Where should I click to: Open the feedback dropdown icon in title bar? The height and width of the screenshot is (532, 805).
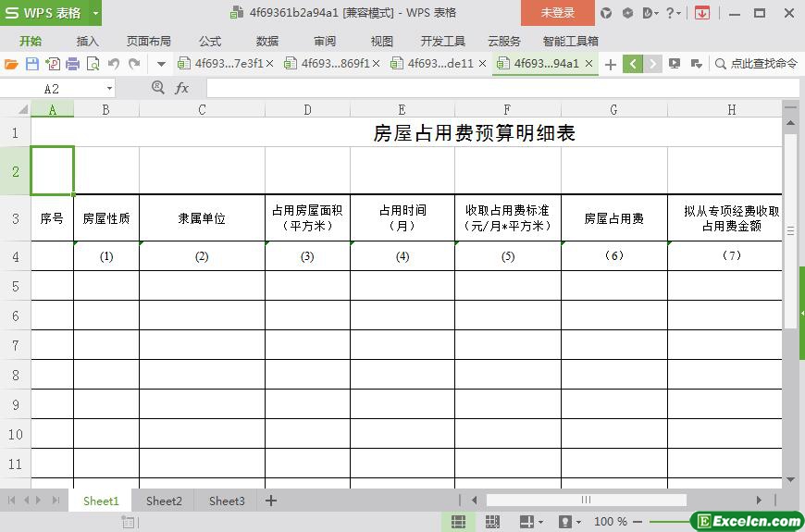(x=650, y=13)
